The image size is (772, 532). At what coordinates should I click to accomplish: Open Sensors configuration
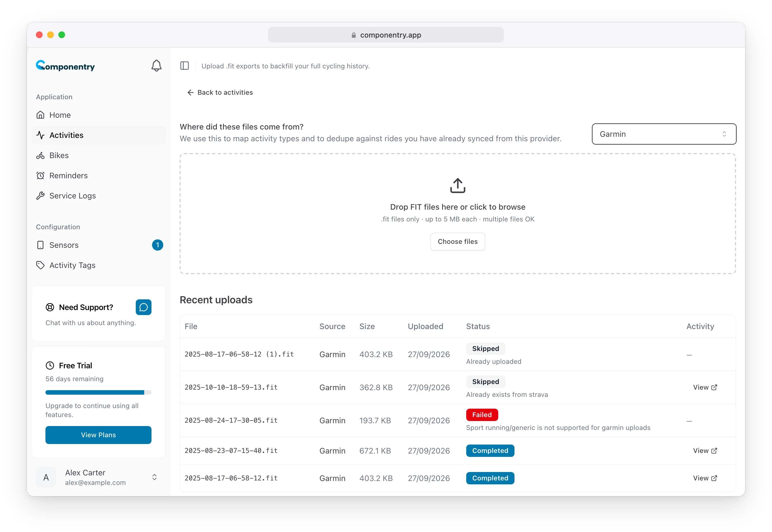click(x=98, y=245)
